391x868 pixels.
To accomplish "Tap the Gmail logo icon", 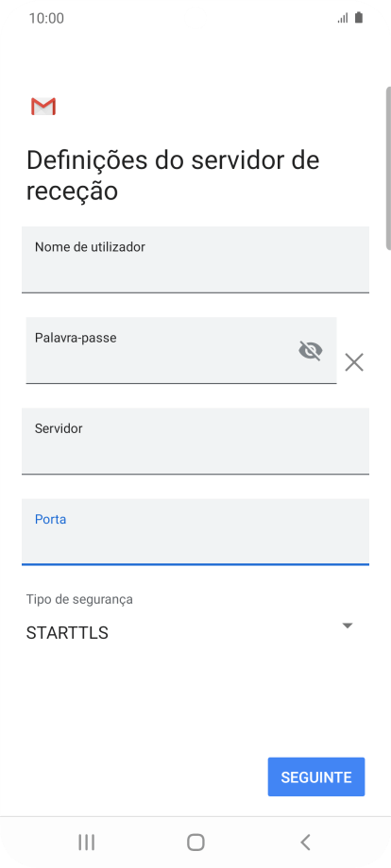I will click(x=43, y=107).
